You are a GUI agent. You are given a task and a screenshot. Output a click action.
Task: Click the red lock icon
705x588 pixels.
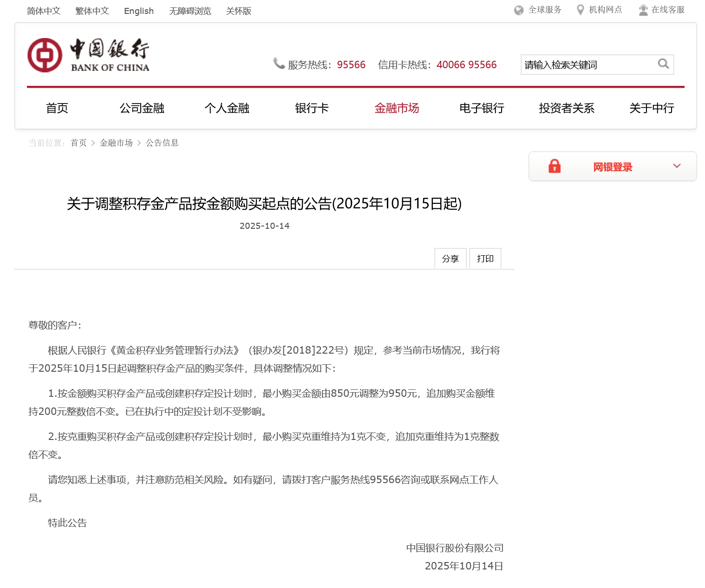click(554, 167)
